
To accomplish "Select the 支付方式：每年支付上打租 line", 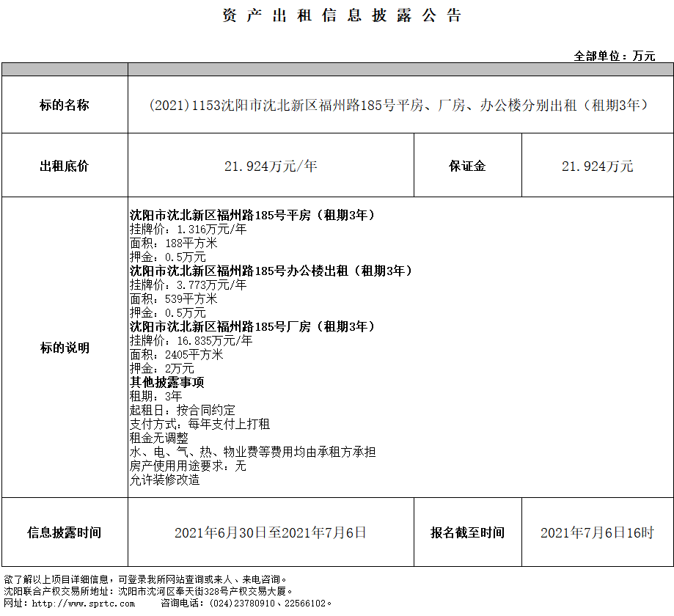I will point(199,424).
